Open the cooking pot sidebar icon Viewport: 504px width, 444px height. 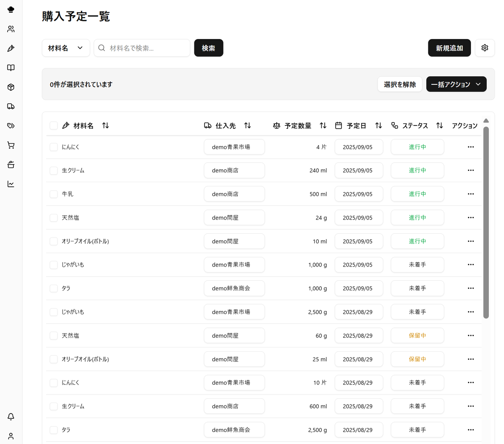point(11,165)
